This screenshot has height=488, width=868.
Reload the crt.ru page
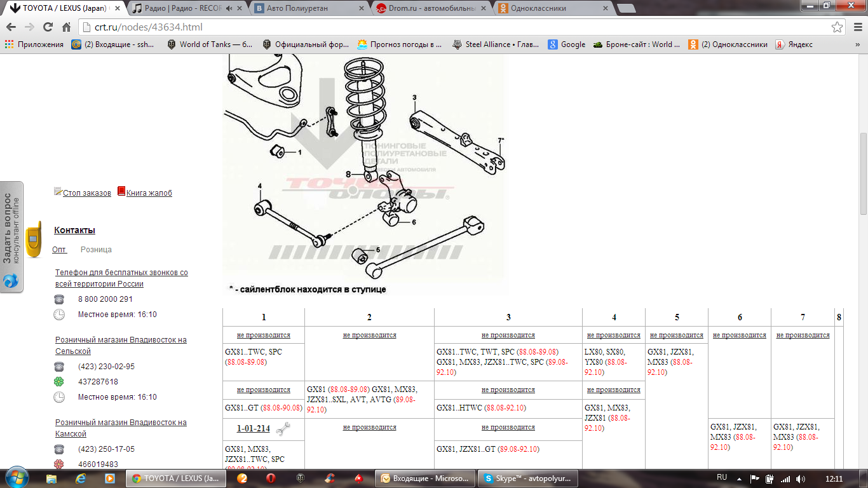point(48,27)
